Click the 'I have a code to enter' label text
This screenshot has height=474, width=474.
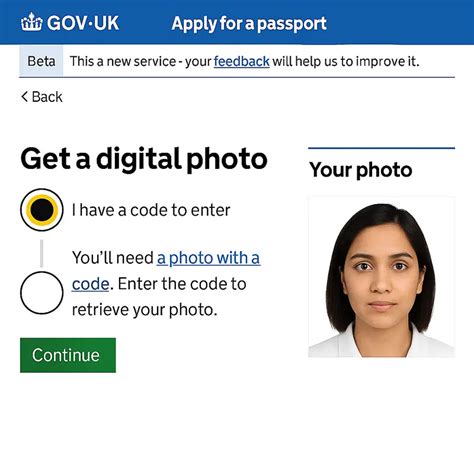coord(151,210)
